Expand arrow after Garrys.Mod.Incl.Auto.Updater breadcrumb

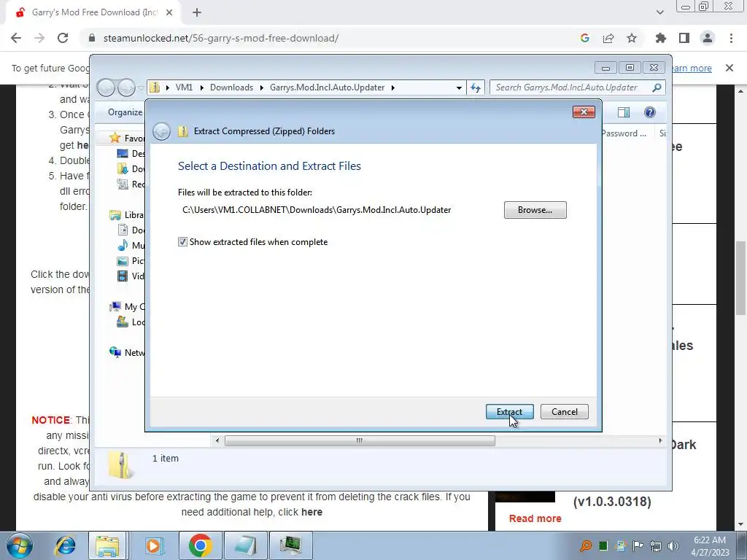click(392, 87)
